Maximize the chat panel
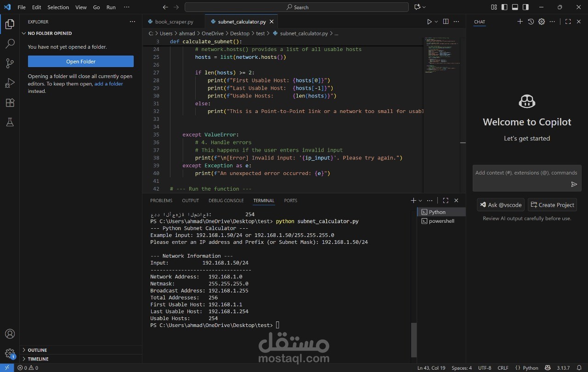588x372 pixels. pos(568,22)
